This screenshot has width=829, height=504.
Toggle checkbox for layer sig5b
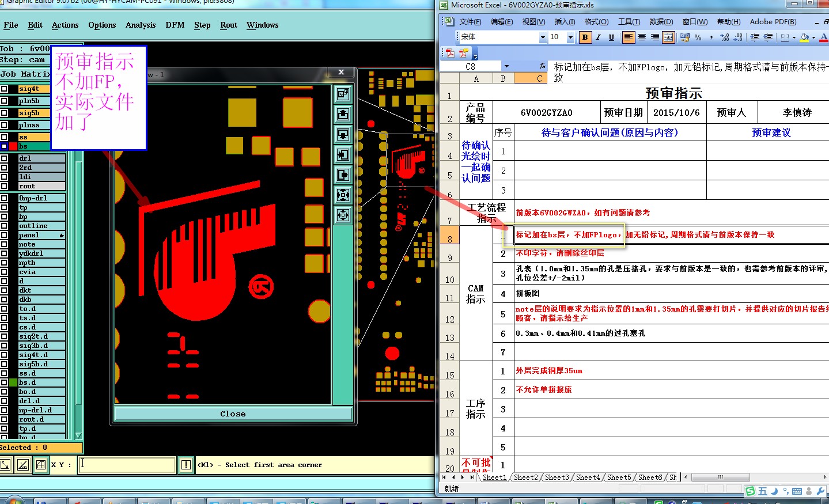tap(4, 113)
